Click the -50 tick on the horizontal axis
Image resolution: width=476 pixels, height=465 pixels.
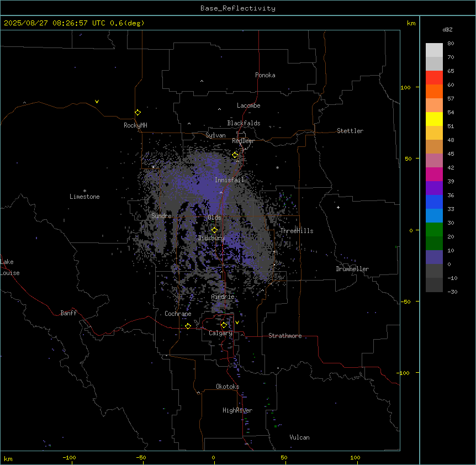tap(141, 457)
